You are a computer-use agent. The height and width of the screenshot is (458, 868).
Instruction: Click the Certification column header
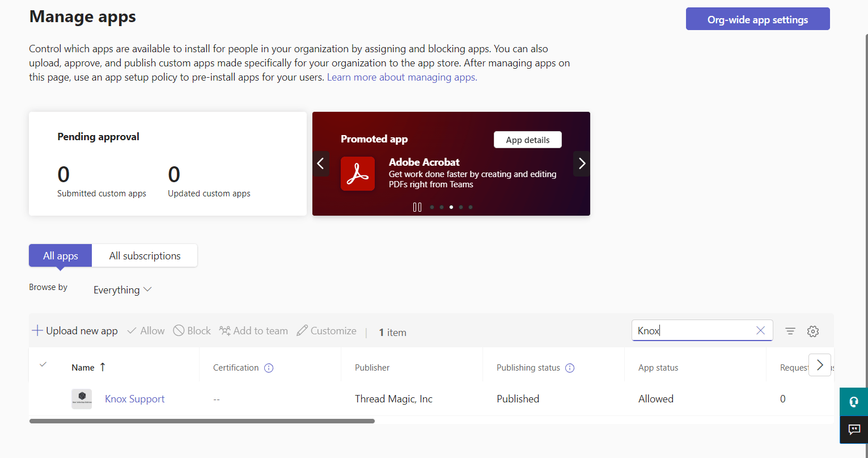point(236,368)
